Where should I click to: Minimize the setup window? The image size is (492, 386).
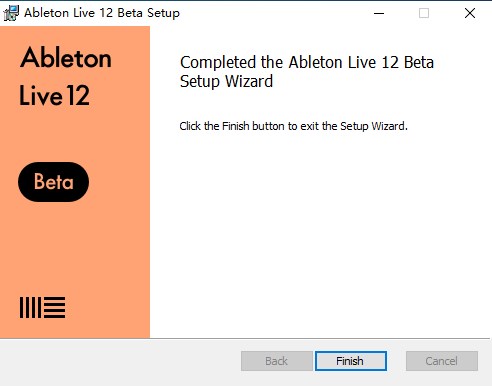click(x=379, y=13)
